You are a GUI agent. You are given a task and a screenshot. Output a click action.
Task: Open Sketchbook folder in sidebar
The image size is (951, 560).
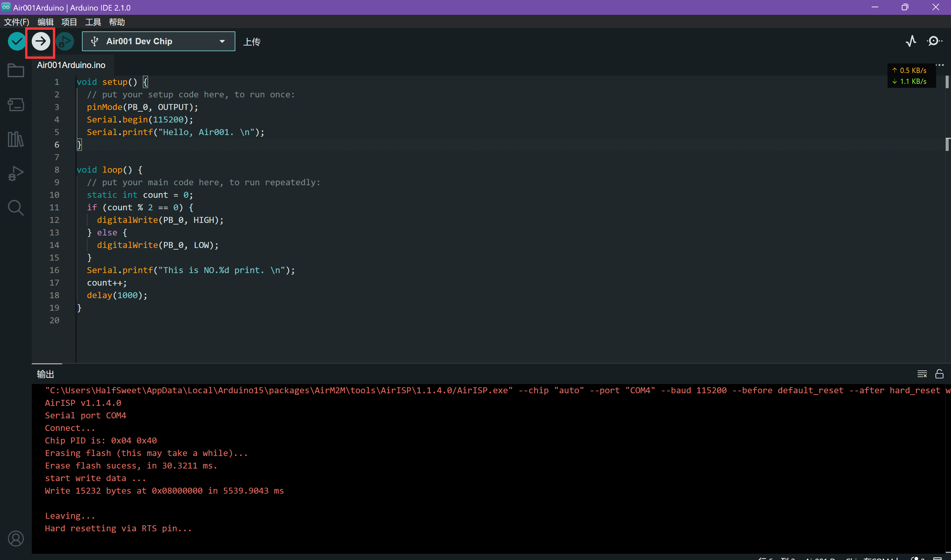16,71
